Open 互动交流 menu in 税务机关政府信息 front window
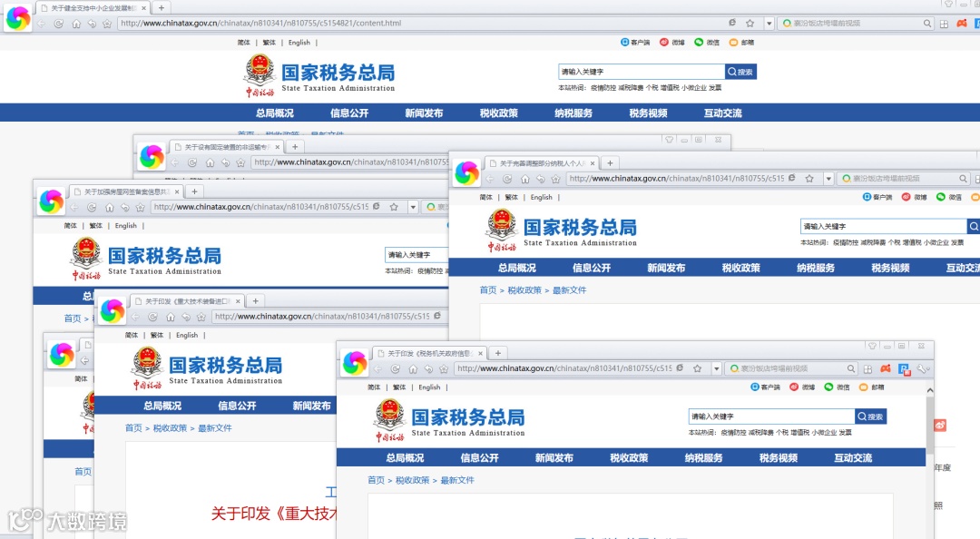980x539 pixels. point(852,457)
